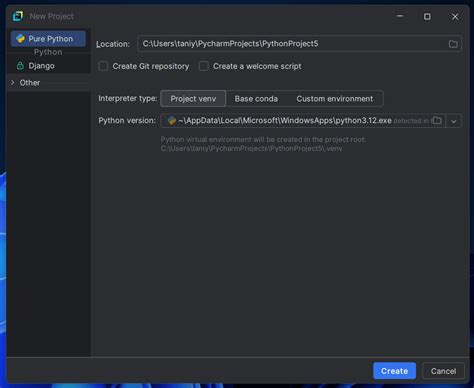Select Pure Python project type
The width and height of the screenshot is (474, 388).
[x=48, y=39]
